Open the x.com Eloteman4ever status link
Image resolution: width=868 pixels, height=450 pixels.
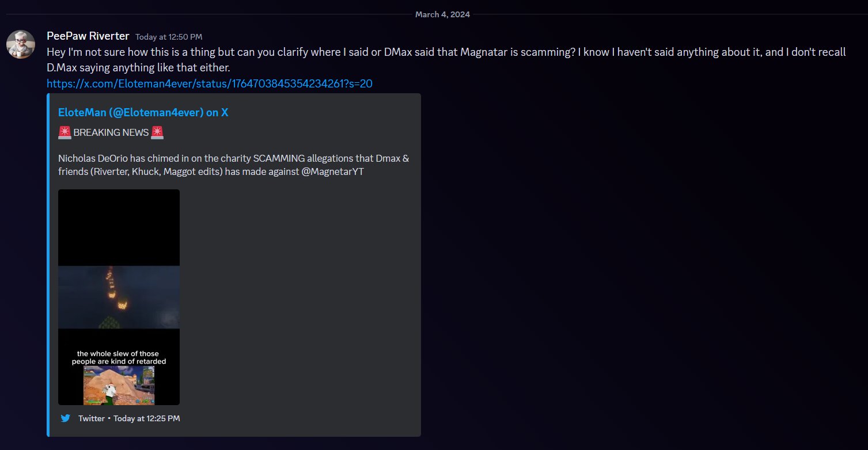point(210,83)
